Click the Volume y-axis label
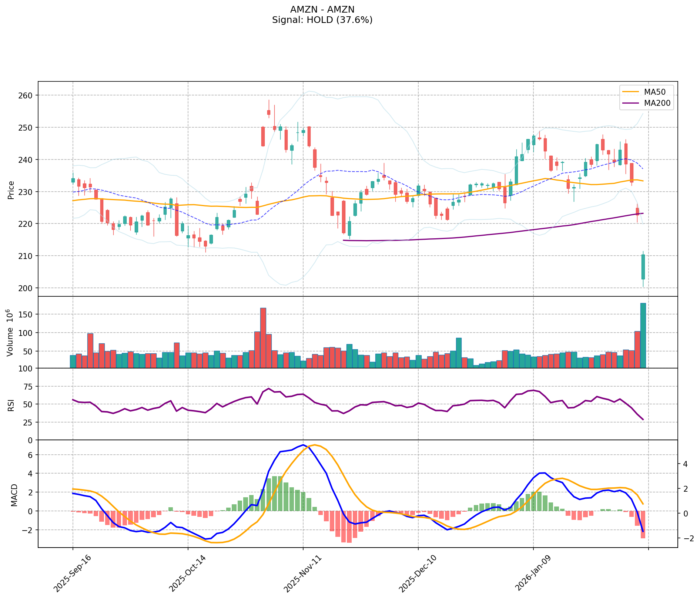 (x=10, y=333)
